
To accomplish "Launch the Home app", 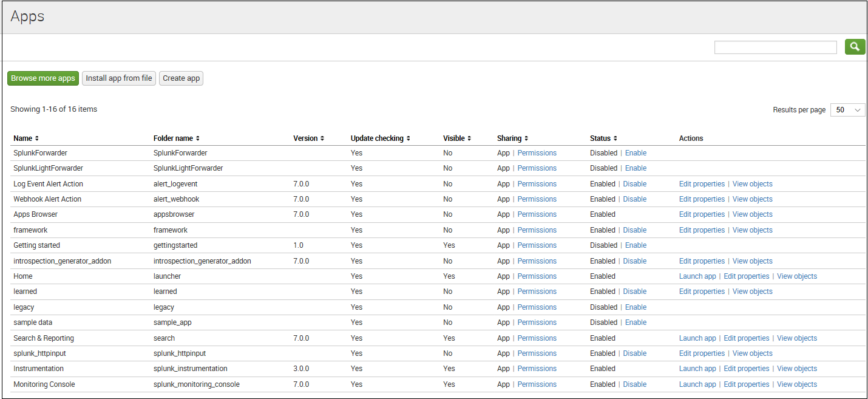I will 697,276.
